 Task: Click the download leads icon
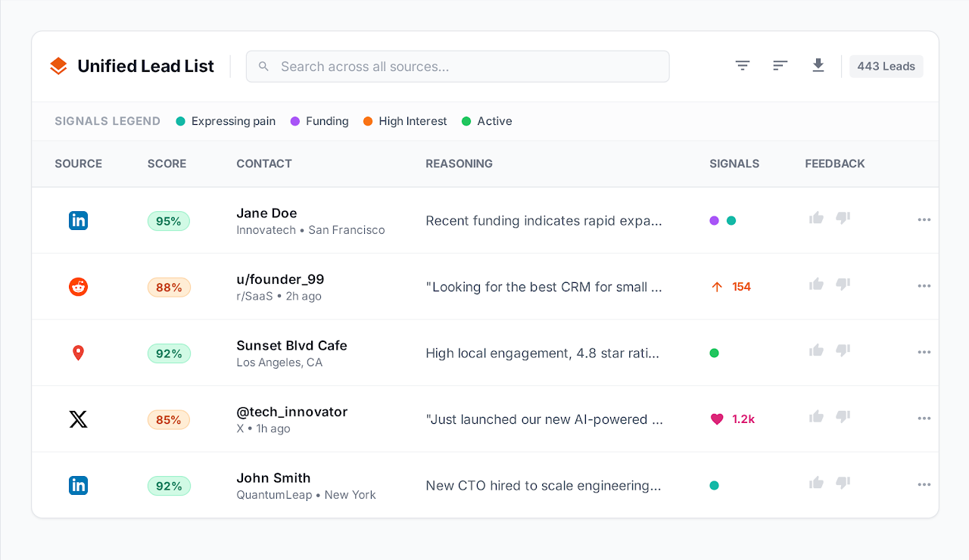click(x=818, y=66)
